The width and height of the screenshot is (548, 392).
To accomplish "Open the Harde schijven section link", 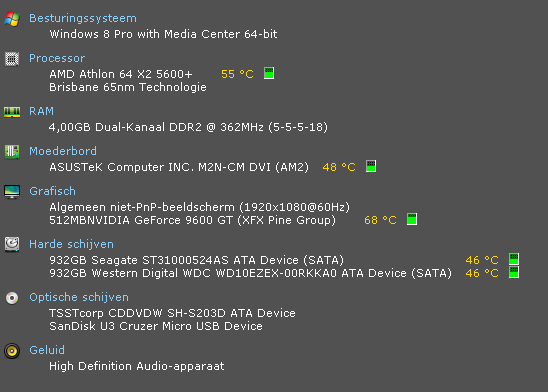I will (71, 244).
